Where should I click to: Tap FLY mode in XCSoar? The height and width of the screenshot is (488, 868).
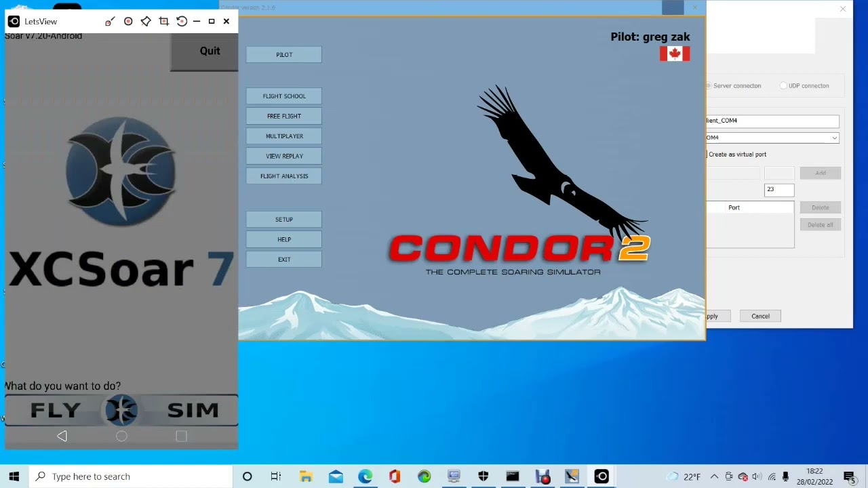click(56, 410)
